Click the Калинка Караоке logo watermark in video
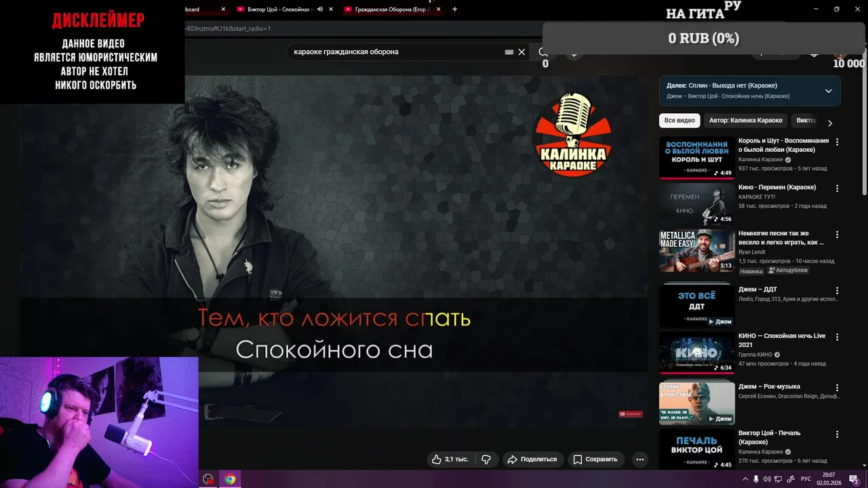The image size is (868, 488). pyautogui.click(x=573, y=136)
